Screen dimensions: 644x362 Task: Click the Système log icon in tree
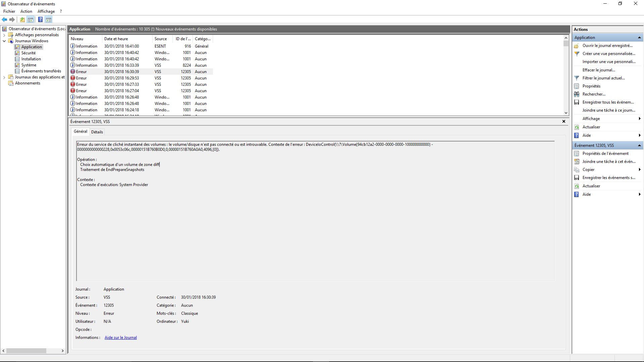[17, 65]
